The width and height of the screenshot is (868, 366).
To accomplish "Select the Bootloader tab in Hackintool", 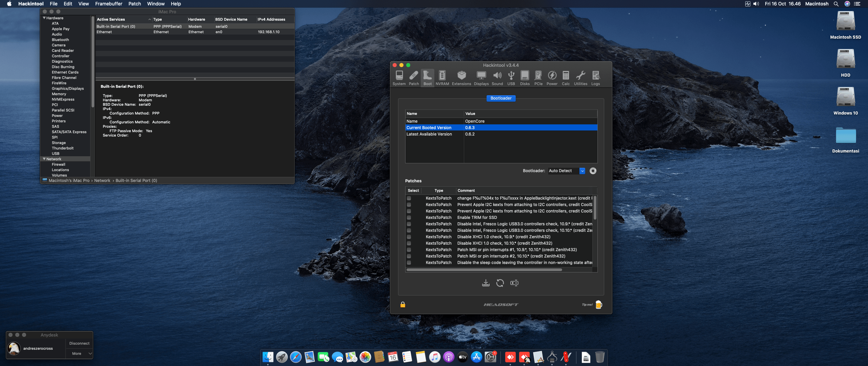I will click(501, 98).
